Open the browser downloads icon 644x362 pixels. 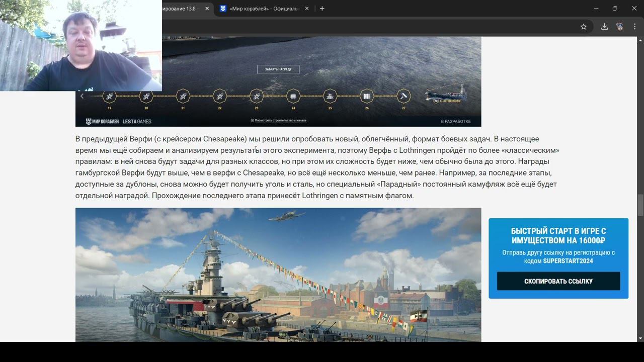click(605, 27)
